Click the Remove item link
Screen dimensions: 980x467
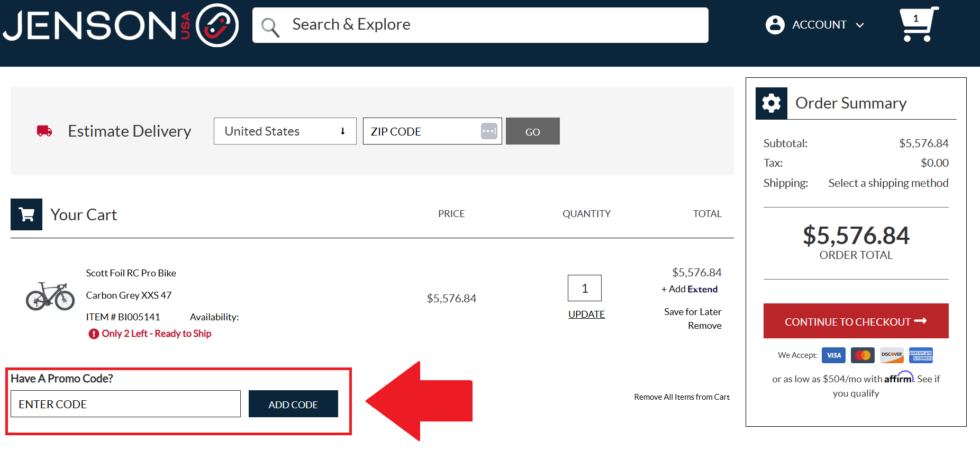point(705,326)
